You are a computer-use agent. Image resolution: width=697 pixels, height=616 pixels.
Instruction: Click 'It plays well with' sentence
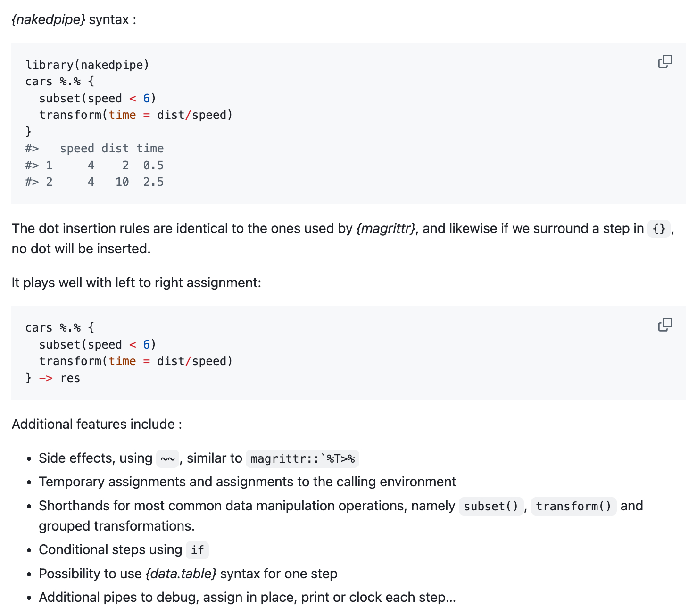coord(136,283)
